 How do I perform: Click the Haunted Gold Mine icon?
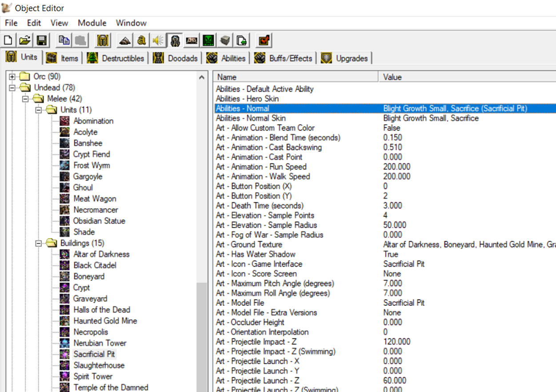pos(65,321)
